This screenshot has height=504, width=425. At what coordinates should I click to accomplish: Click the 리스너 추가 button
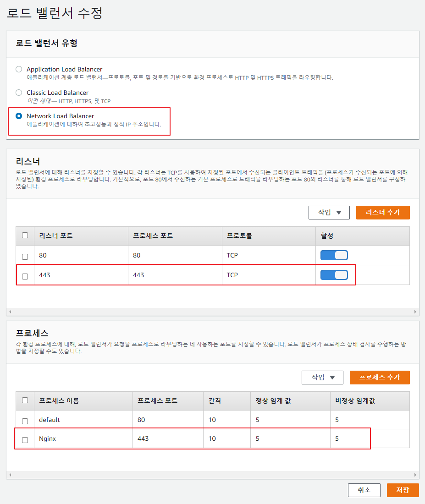click(x=382, y=213)
